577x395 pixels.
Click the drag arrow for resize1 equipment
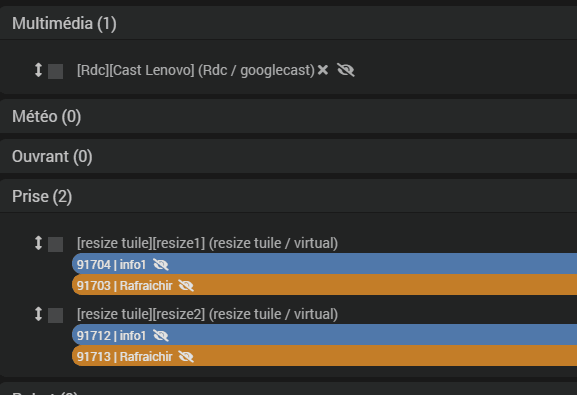pos(38,243)
